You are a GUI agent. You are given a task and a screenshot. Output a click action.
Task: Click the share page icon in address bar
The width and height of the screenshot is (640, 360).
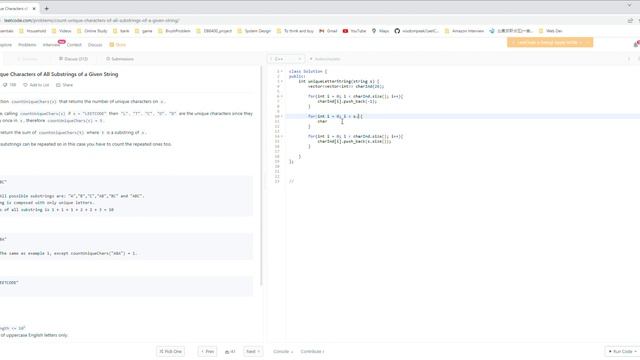coord(630,20)
